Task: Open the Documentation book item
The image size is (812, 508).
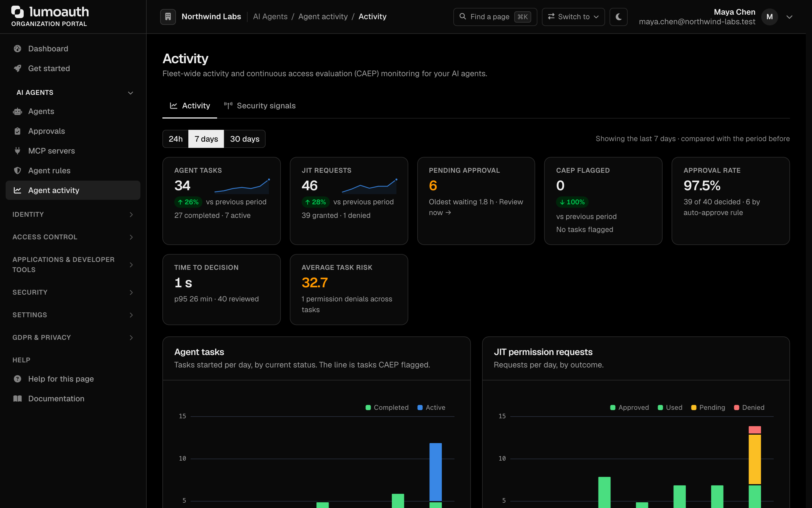Action: 73,398
